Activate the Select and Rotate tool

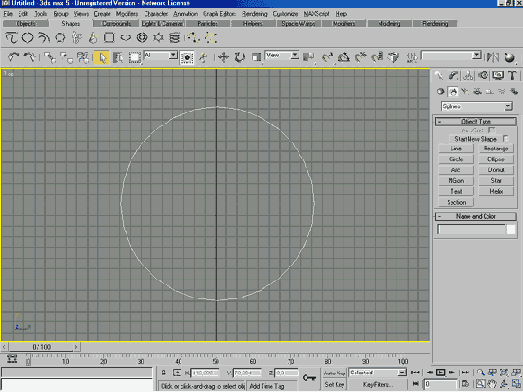point(239,57)
